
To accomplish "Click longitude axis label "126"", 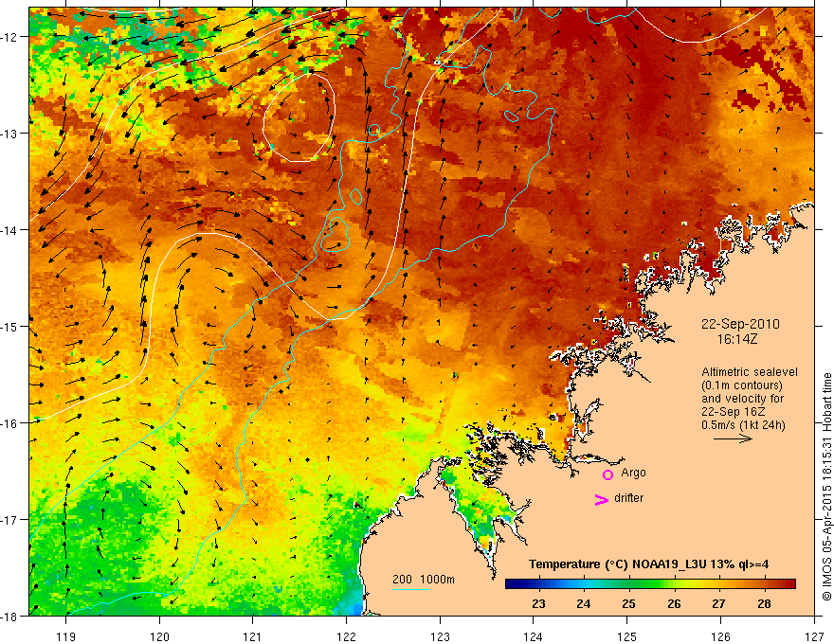I will click(720, 636).
